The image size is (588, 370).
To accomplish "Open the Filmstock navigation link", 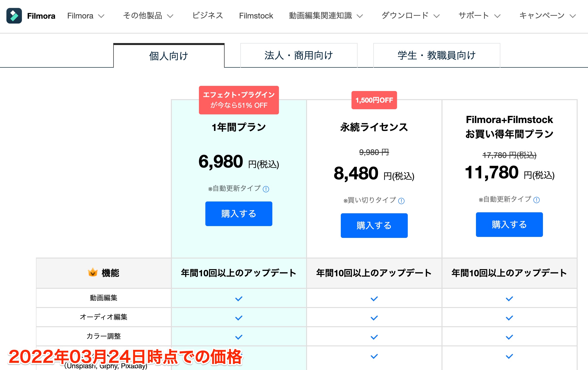I will click(x=256, y=16).
